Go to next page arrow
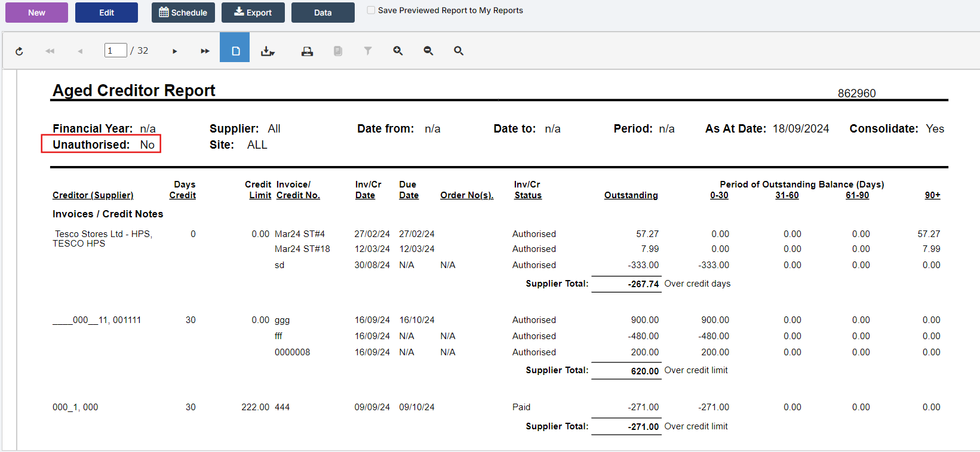Screen dimensions: 980x452 tap(174, 51)
